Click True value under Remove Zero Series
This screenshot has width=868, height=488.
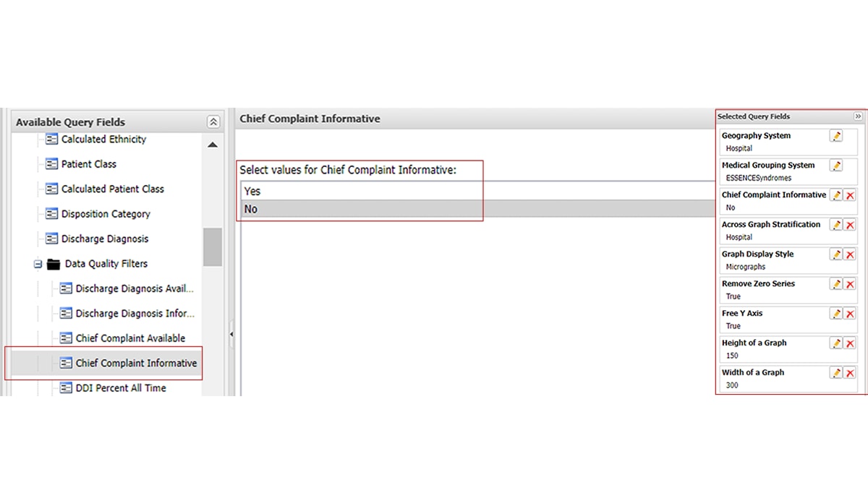pyautogui.click(x=733, y=296)
